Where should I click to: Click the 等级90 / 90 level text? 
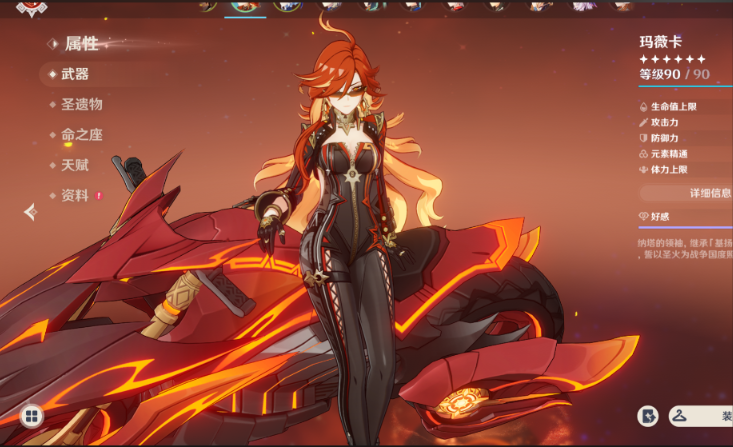click(x=674, y=74)
